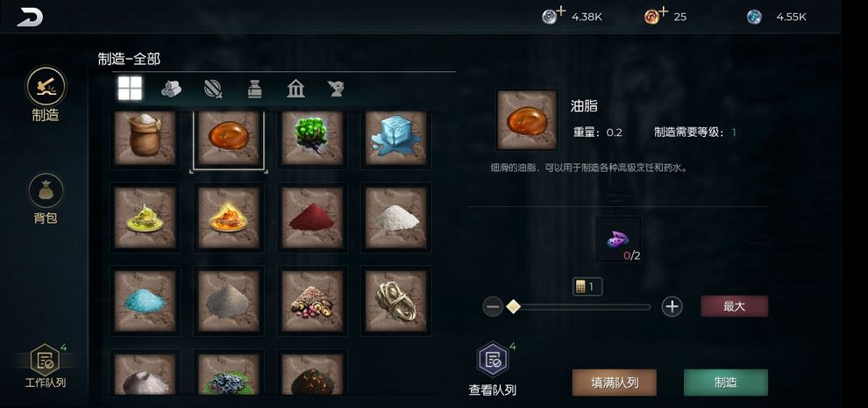
Task: Click the green 制造 craft button
Action: [726, 383]
